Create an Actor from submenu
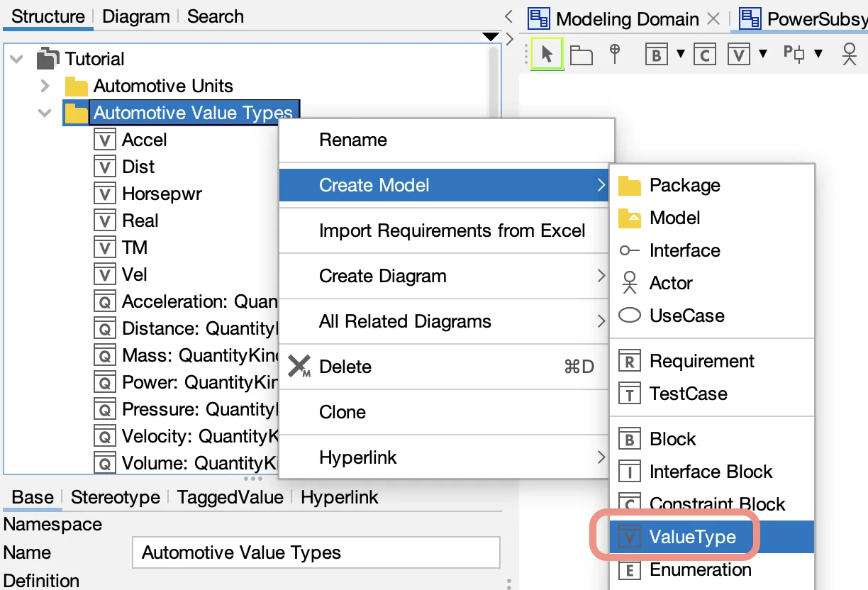 click(x=712, y=283)
